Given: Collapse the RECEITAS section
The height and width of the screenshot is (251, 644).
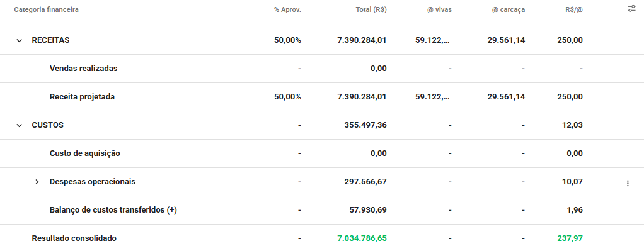Looking at the screenshot, I should 20,41.
